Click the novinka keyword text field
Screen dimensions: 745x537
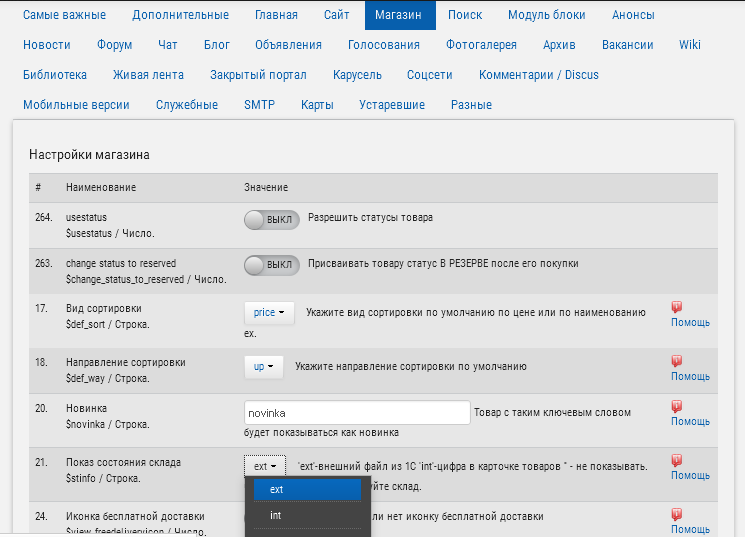coord(357,413)
